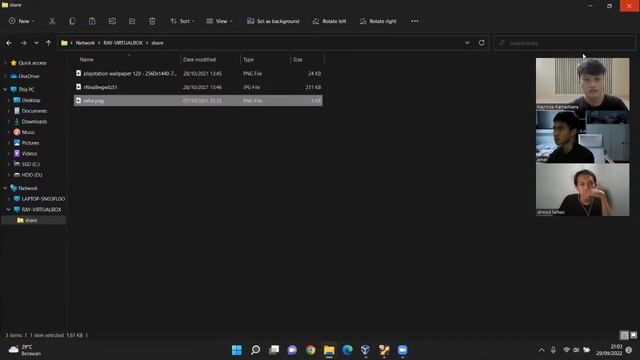
Task: Open VirtualBox from taskbar
Action: (366, 350)
